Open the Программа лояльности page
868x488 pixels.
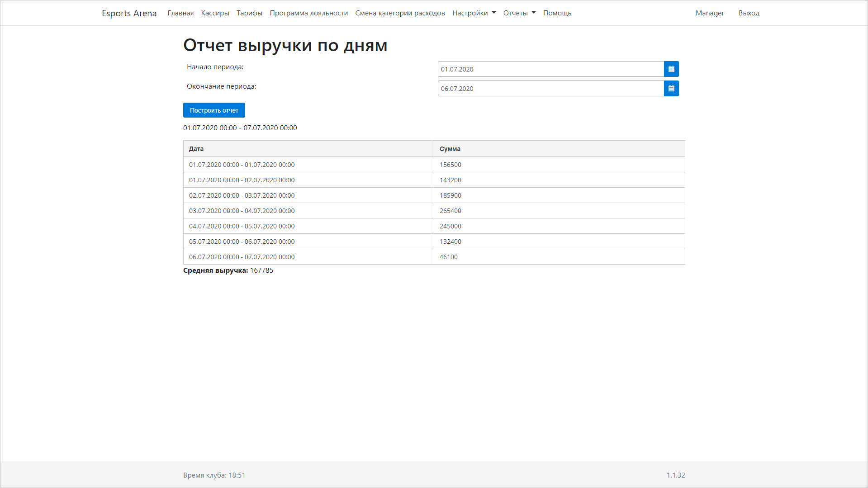click(308, 13)
